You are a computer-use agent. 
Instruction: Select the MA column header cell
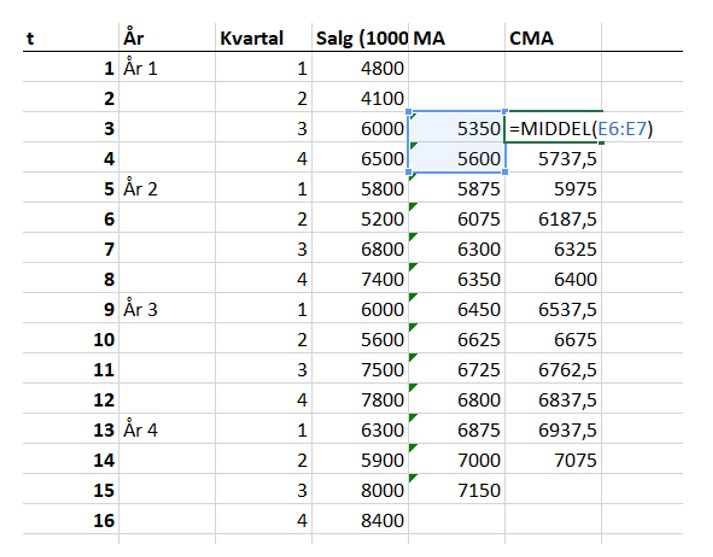(x=457, y=38)
